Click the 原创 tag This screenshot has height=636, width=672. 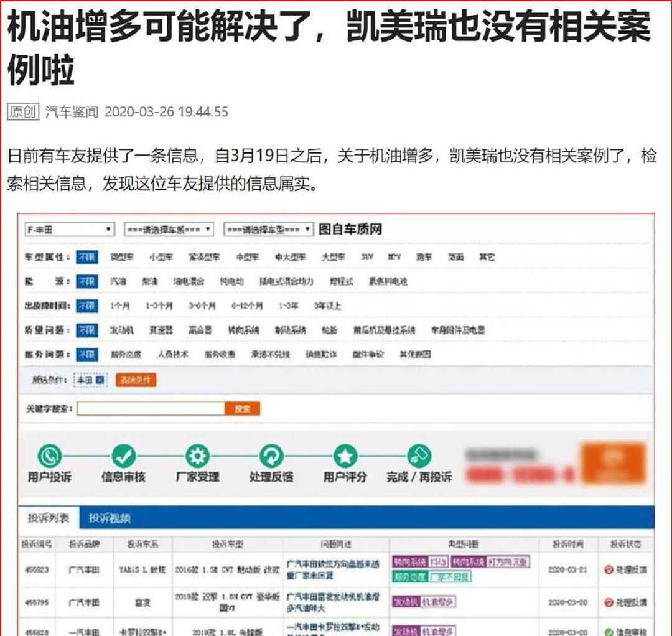(23, 112)
